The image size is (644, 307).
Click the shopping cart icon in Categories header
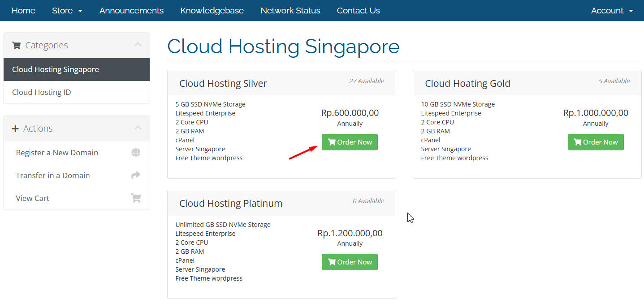pyautogui.click(x=17, y=45)
